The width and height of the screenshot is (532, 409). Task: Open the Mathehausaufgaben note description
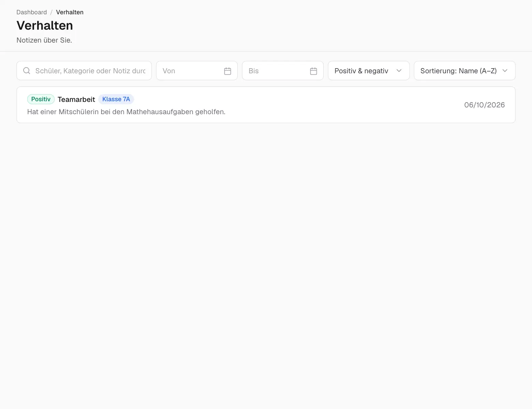click(x=126, y=112)
